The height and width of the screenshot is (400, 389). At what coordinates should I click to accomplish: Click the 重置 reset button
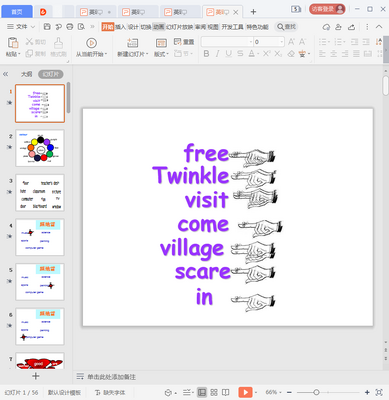[184, 42]
